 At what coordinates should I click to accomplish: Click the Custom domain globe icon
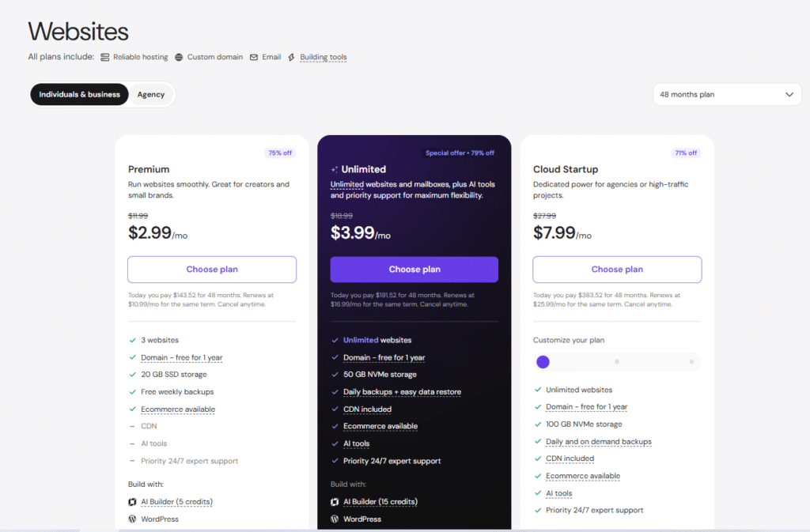coord(179,57)
